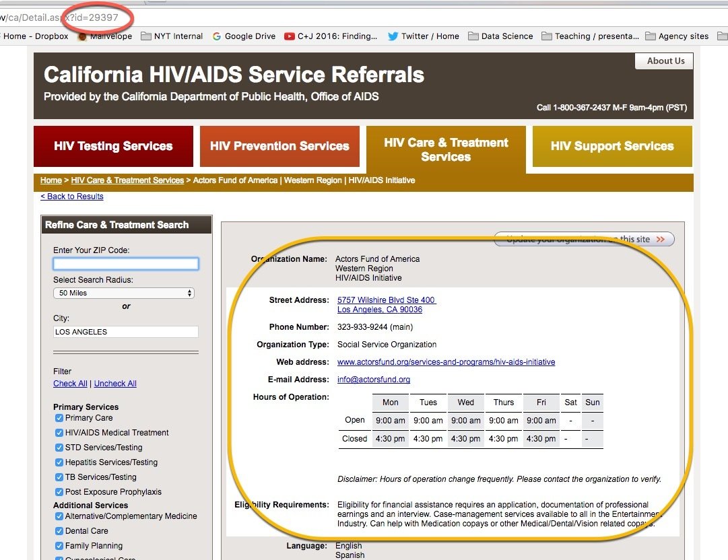Uncheck the Dental Care checkbox

(59, 531)
